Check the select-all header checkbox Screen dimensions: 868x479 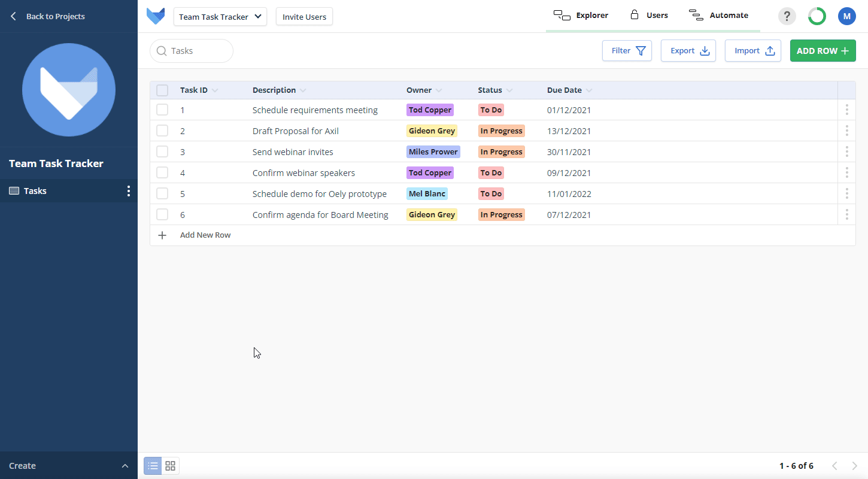click(162, 90)
